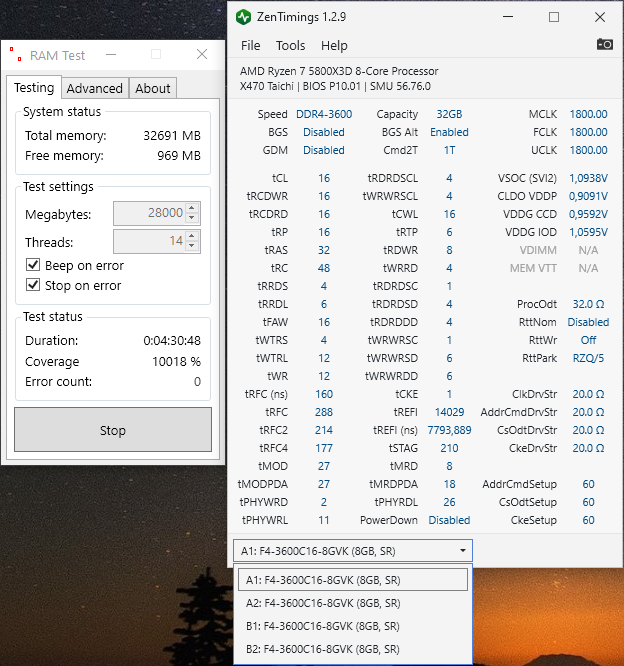Minimize the RAM Test window
Screen dimensions: 624x666
[111, 54]
